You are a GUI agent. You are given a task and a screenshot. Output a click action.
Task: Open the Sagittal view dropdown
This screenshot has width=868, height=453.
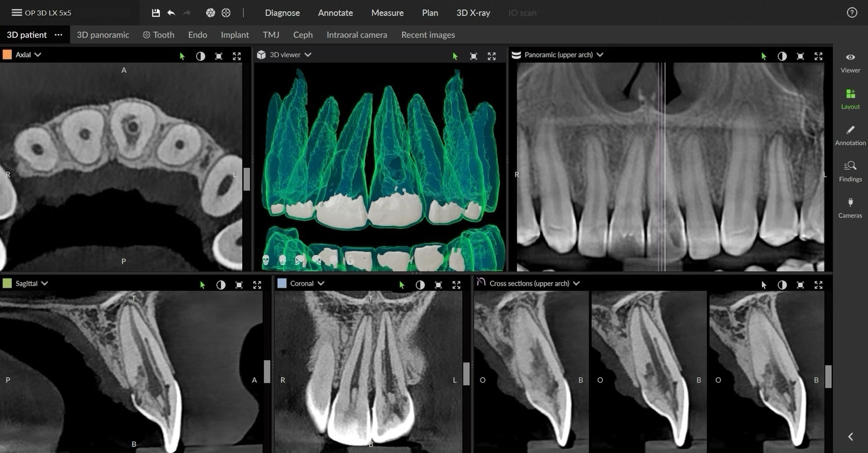[x=45, y=283]
